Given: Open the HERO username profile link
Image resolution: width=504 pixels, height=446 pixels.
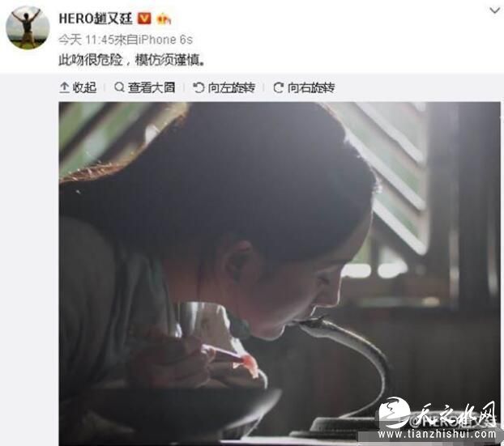Looking at the screenshot, I should pos(96,19).
